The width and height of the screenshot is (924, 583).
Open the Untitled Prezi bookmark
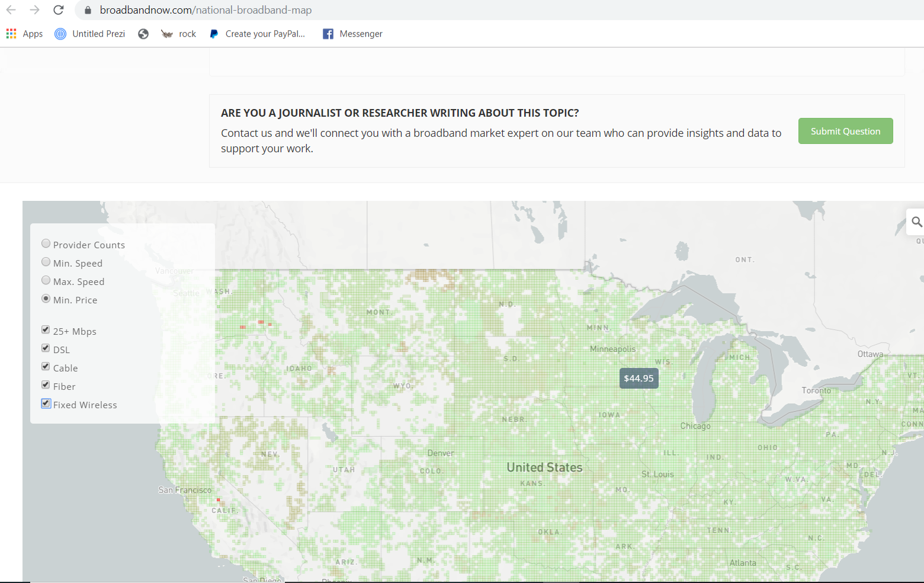(90, 34)
